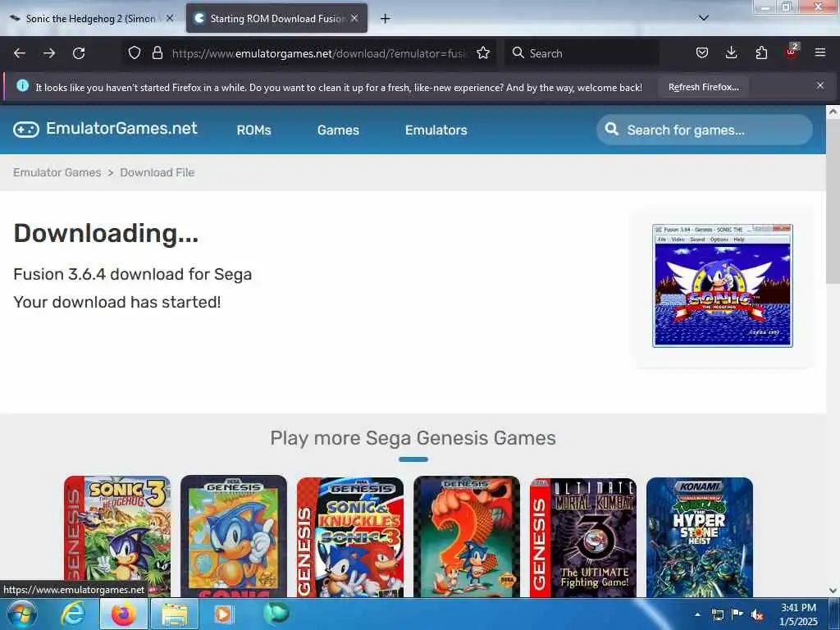This screenshot has height=630, width=840.
Task: Dismiss the Firefox notification bar
Action: click(820, 85)
